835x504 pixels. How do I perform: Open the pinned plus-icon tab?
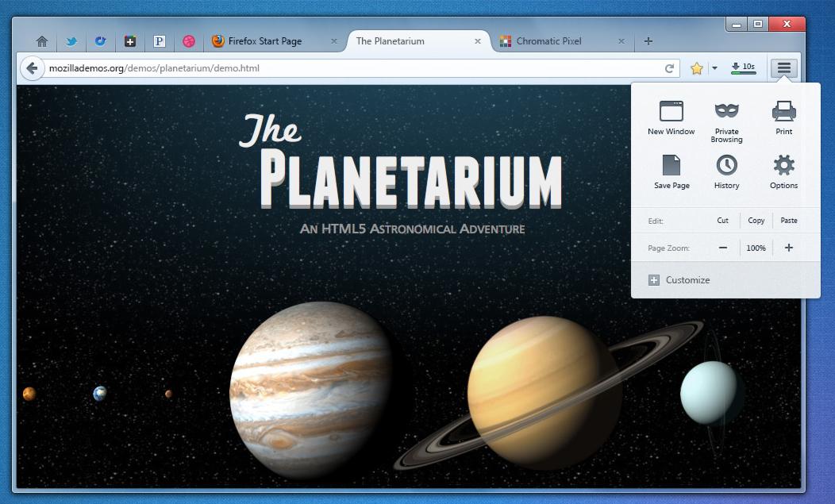coord(130,41)
